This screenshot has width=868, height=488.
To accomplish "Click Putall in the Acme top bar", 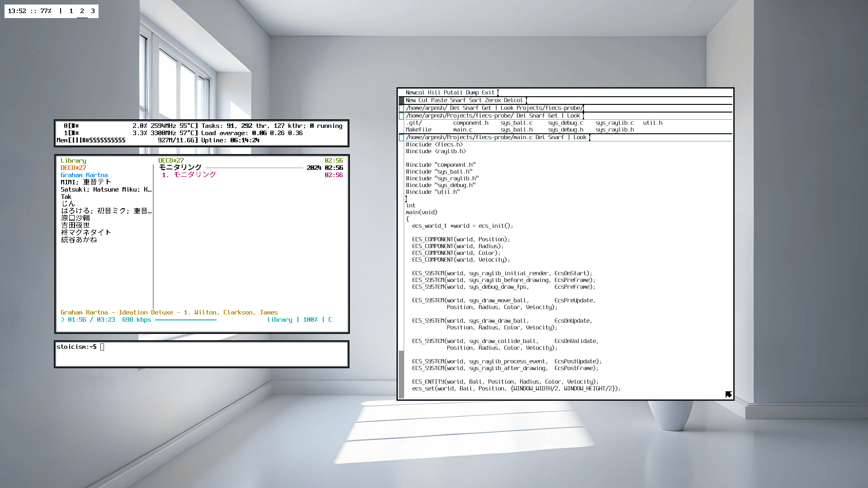I will pos(453,93).
